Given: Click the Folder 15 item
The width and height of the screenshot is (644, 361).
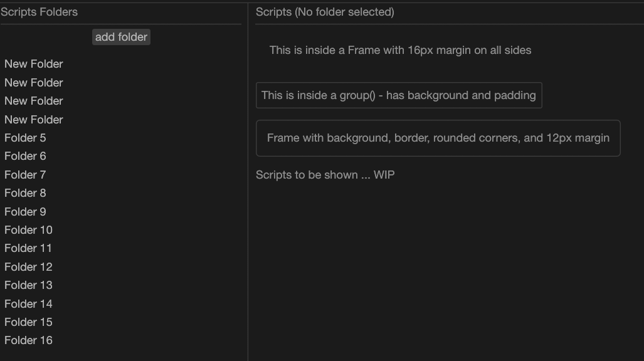Looking at the screenshot, I should click(x=28, y=322).
